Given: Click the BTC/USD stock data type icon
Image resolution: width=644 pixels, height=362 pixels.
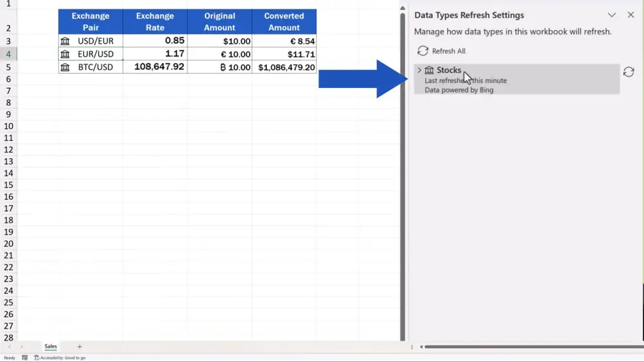Looking at the screenshot, I should click(x=65, y=67).
